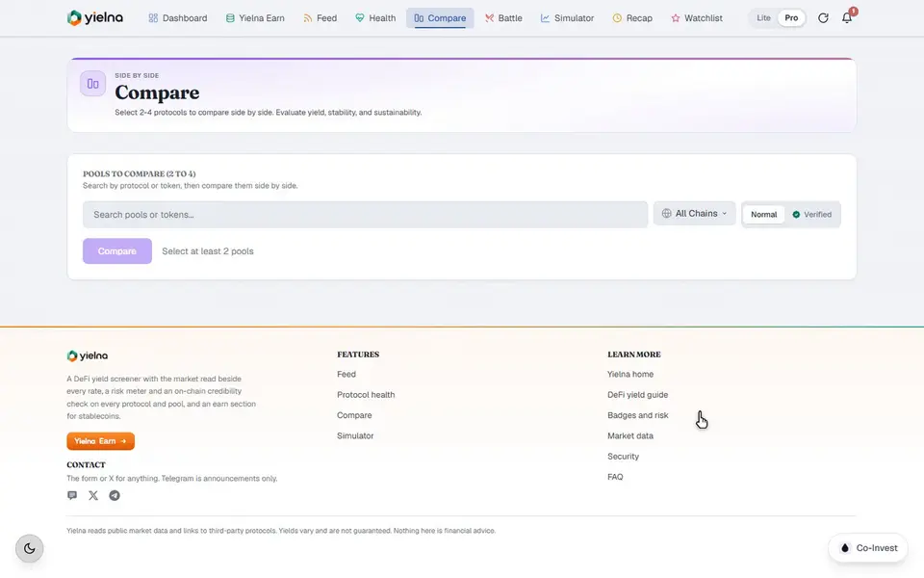924x578 pixels.
Task: Open the Health tab
Action: click(x=375, y=17)
